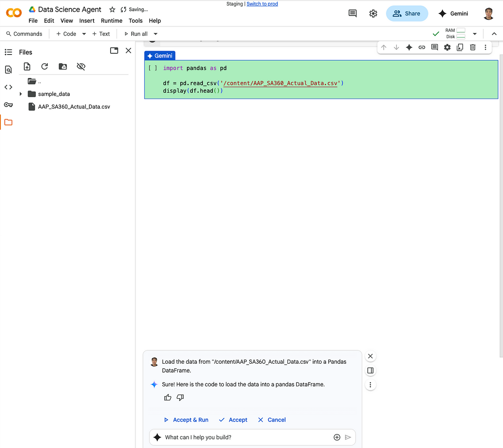This screenshot has height=448, width=503.
Task: Pop out the Files panel into a window
Action: coord(114,50)
